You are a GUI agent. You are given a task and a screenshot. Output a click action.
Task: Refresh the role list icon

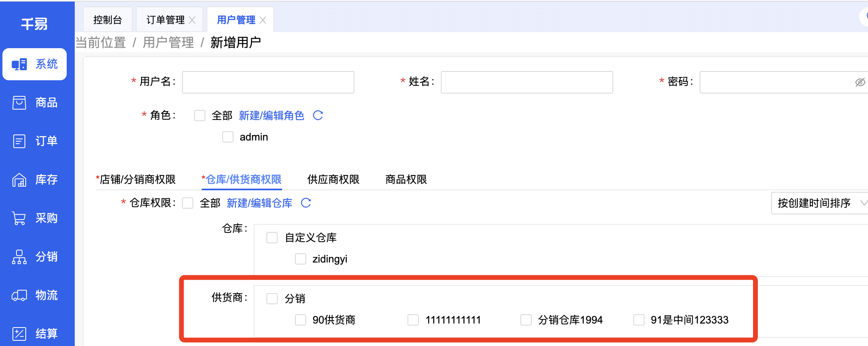(318, 116)
